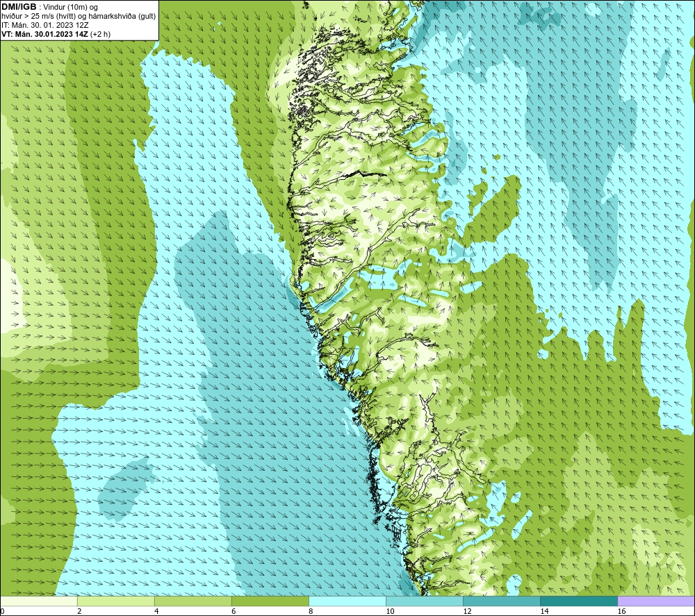Click the legend value 0
This screenshot has height=616, width=695.
pos(2,611)
